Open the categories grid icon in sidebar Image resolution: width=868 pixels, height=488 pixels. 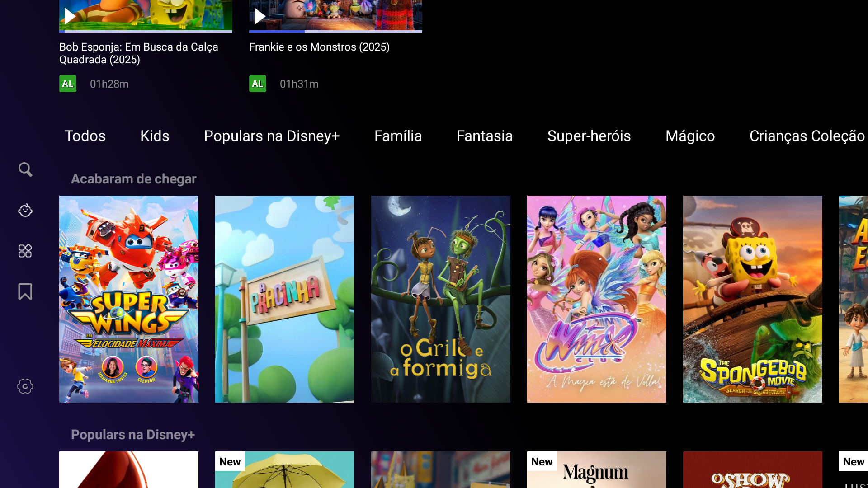click(25, 251)
